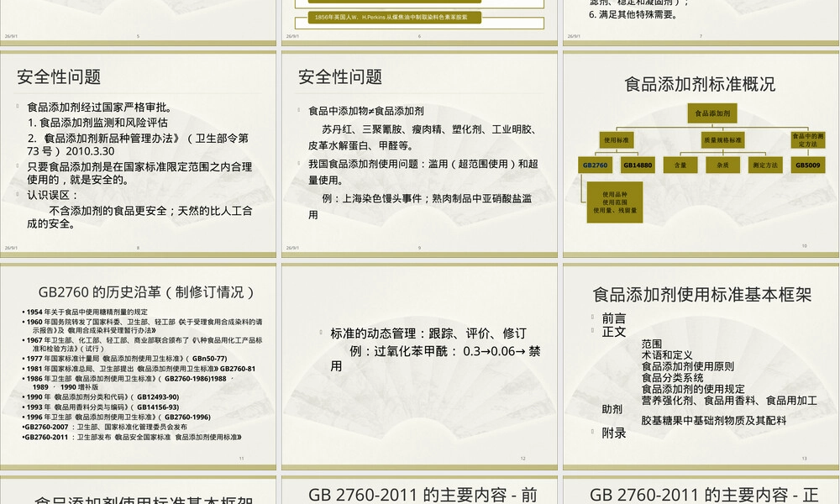The image size is (840, 504).
Task: Click the 1977 年 GBn50-77 history line
Action: (127, 359)
